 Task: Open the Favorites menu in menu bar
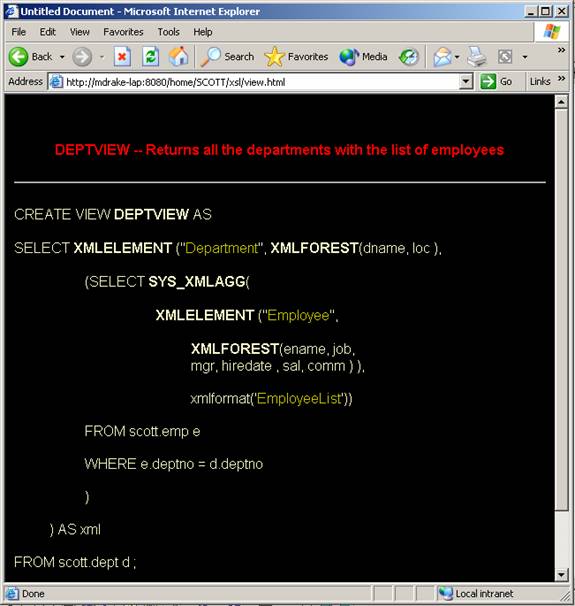point(123,32)
